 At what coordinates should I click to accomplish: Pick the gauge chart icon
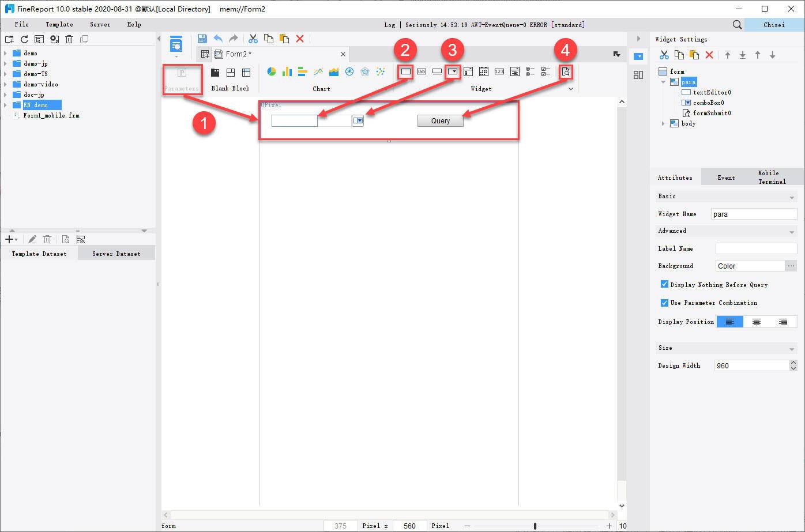click(x=349, y=71)
